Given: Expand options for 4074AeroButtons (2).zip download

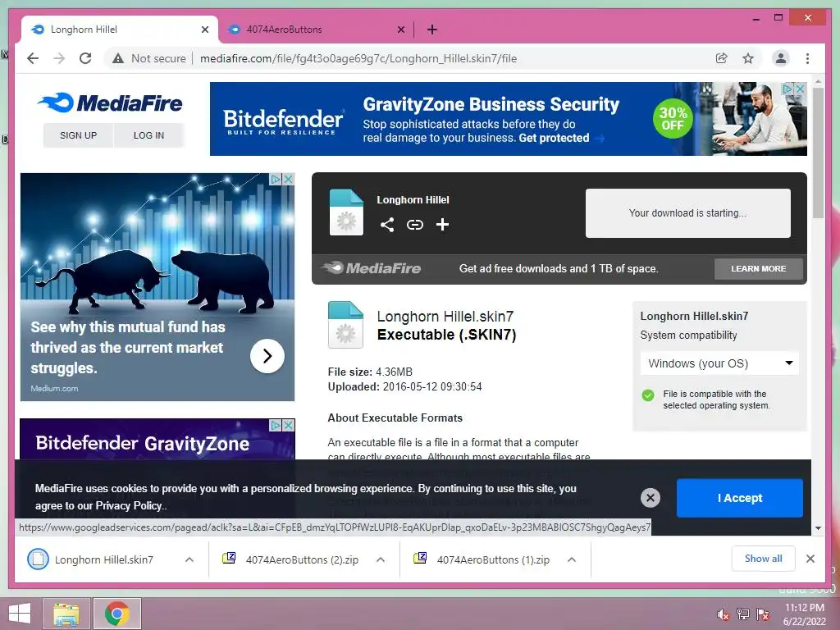Looking at the screenshot, I should coord(381,559).
